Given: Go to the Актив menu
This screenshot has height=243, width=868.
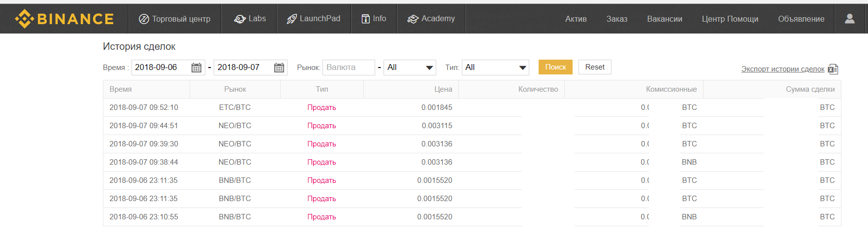Looking at the screenshot, I should [x=576, y=19].
